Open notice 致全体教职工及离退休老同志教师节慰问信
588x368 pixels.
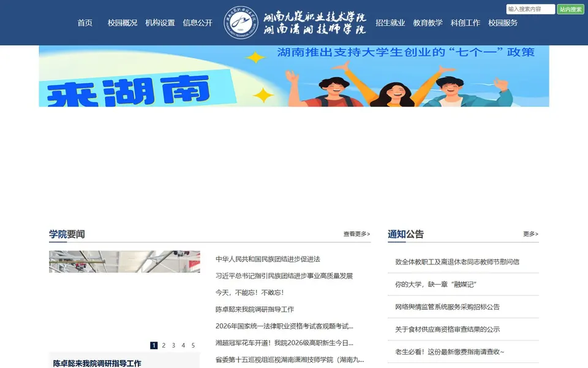(457, 262)
